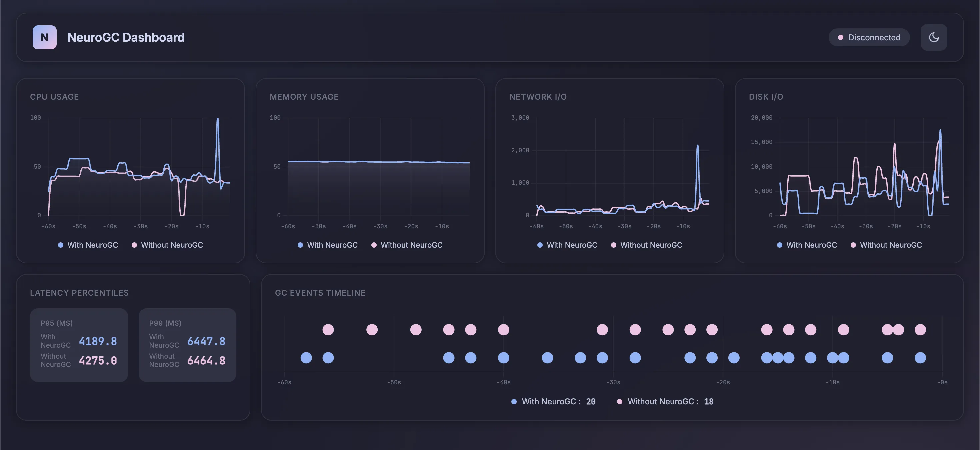980x450 pixels.
Task: Click the leftmost pink GC event dot
Action: click(x=328, y=329)
